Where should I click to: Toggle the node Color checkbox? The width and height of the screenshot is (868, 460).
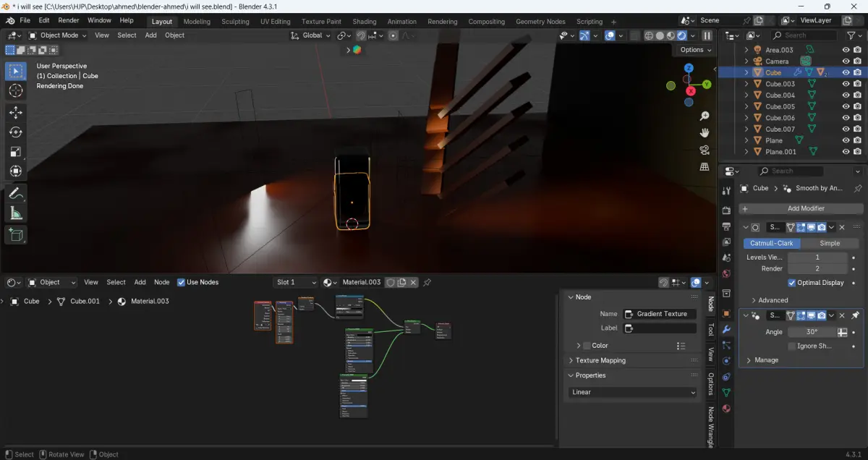[x=587, y=346]
